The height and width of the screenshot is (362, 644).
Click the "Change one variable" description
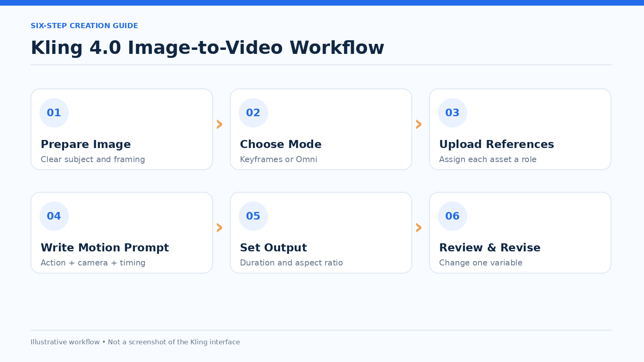[481, 263]
